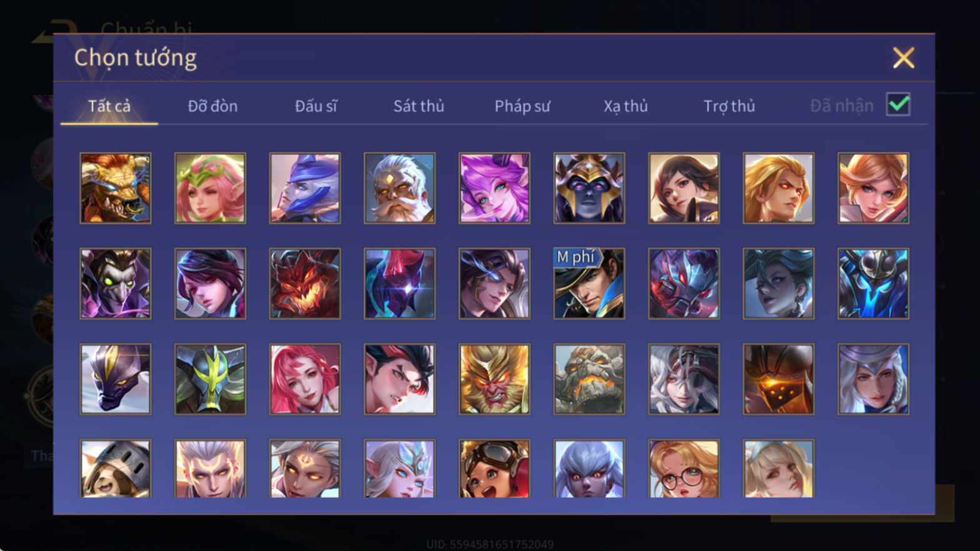Select the orange horned beast hero portrait
980x551 pixels.
click(116, 188)
